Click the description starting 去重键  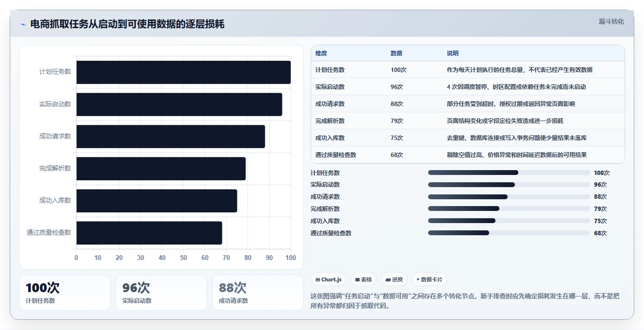pyautogui.click(x=517, y=138)
